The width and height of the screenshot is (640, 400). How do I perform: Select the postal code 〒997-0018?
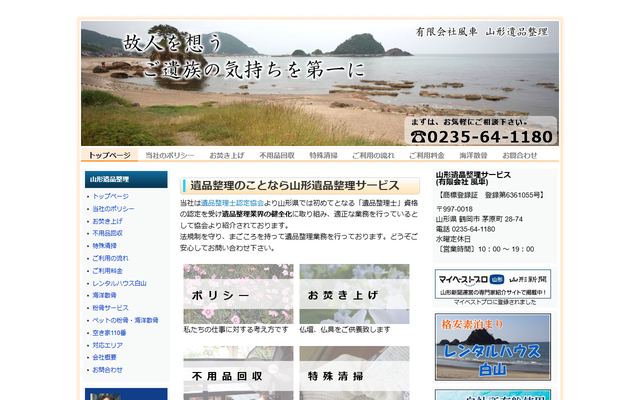454,209
